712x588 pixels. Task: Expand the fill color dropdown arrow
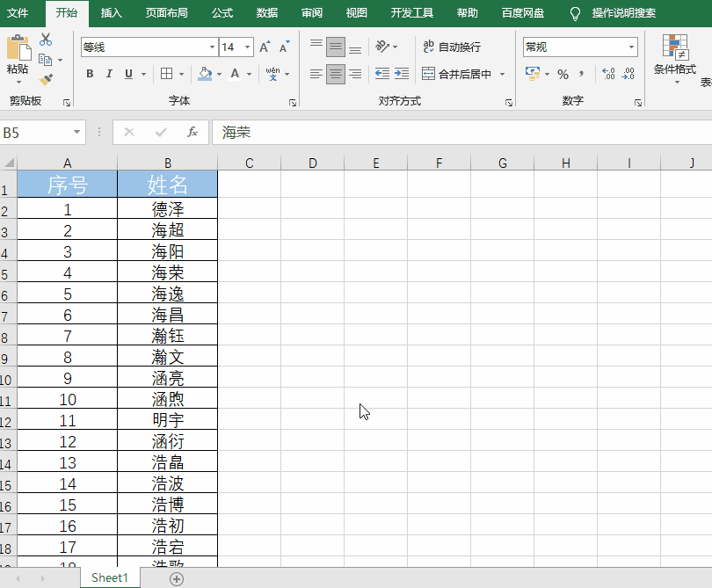coord(220,74)
